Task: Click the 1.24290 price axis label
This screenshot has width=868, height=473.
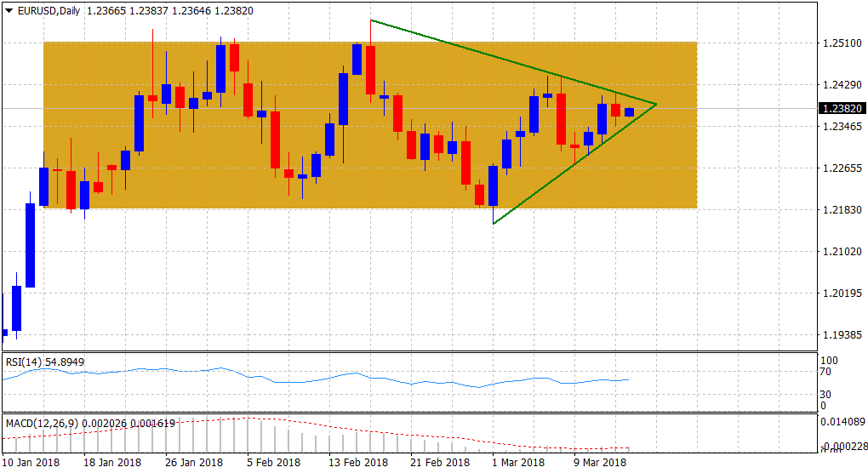Action: tap(842, 84)
